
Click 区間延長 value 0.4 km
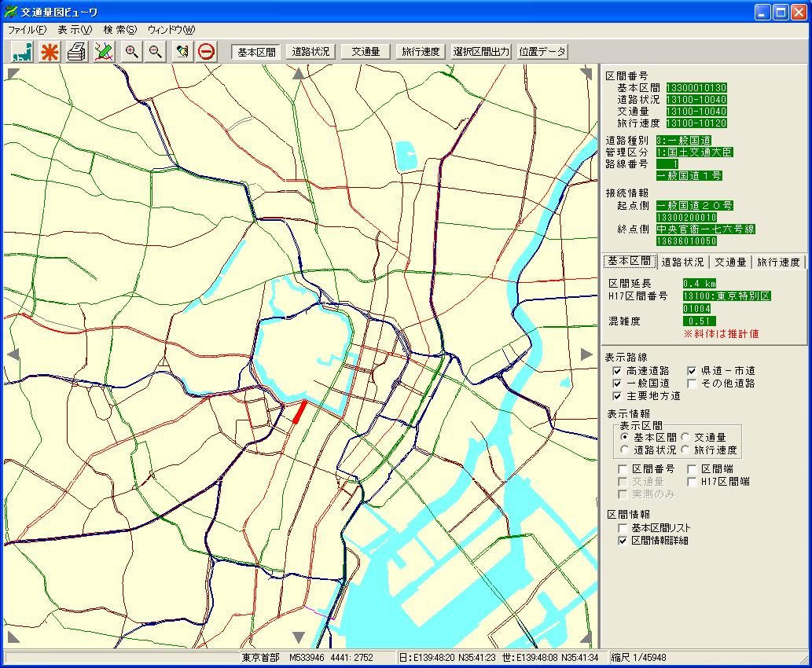(699, 284)
